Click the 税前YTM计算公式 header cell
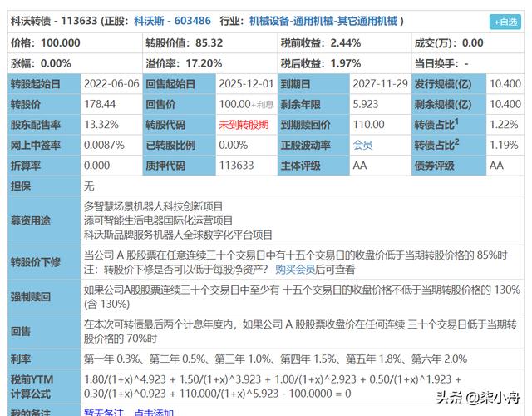The image size is (532, 416). click(44, 386)
